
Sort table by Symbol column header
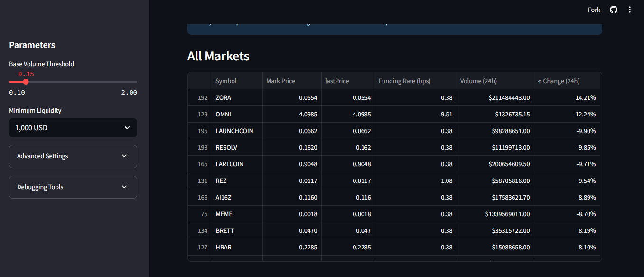tap(226, 81)
